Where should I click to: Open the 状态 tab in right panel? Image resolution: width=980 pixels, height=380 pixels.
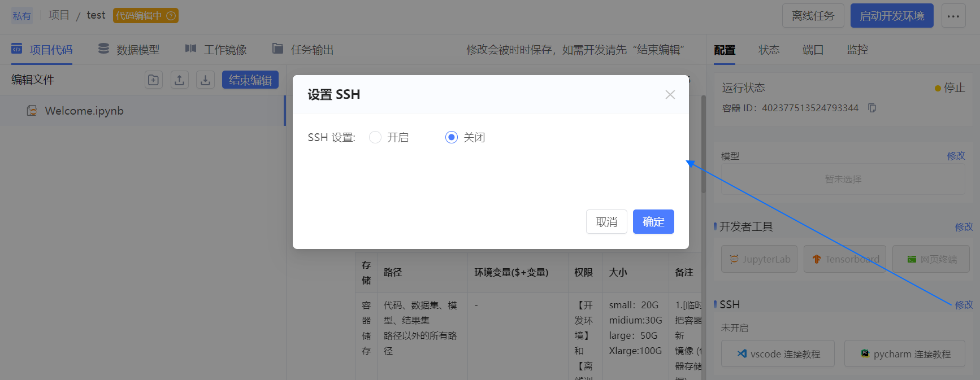pos(769,50)
